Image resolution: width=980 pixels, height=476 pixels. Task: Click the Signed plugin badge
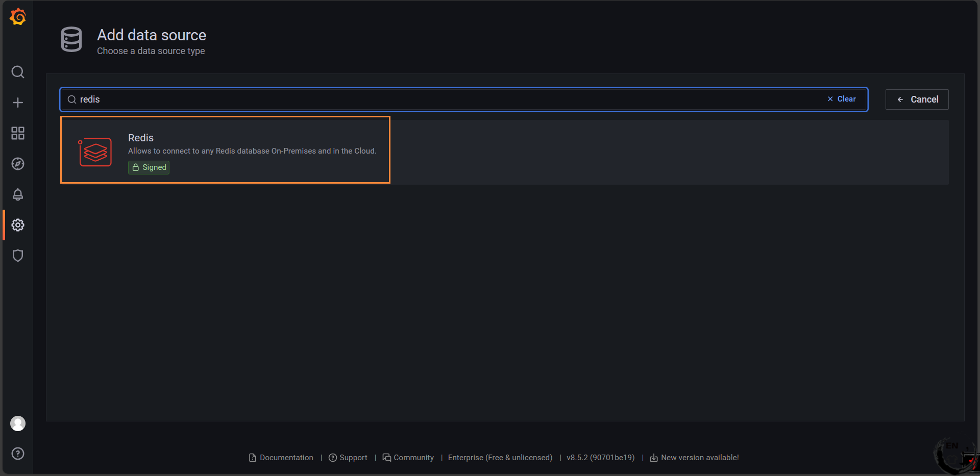tap(149, 167)
